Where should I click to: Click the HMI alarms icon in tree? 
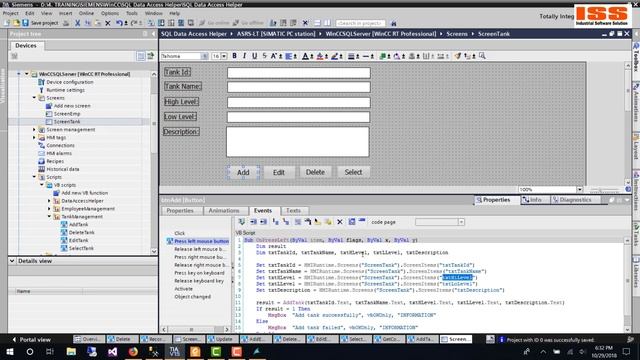pyautogui.click(x=41, y=153)
